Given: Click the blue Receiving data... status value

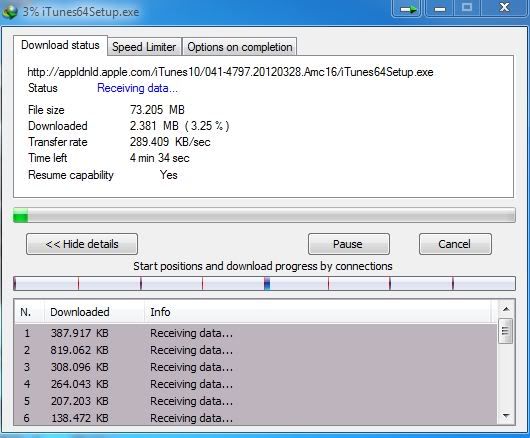Looking at the screenshot, I should click(137, 88).
